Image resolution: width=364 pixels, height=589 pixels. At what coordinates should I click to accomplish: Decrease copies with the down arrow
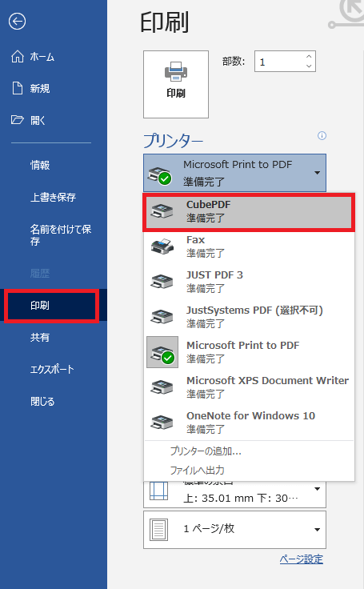point(309,66)
